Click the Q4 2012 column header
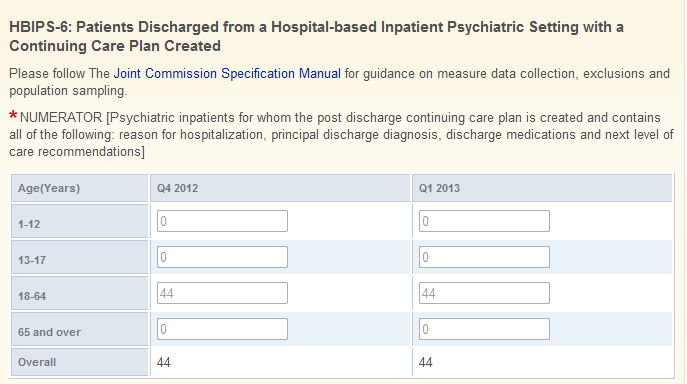The height and width of the screenshot is (384, 687). tap(280, 188)
